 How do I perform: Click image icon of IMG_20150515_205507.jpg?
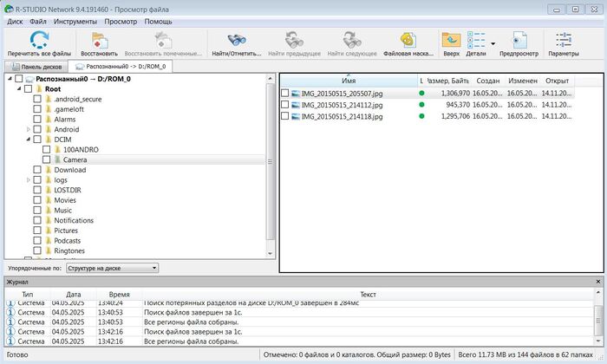point(296,94)
